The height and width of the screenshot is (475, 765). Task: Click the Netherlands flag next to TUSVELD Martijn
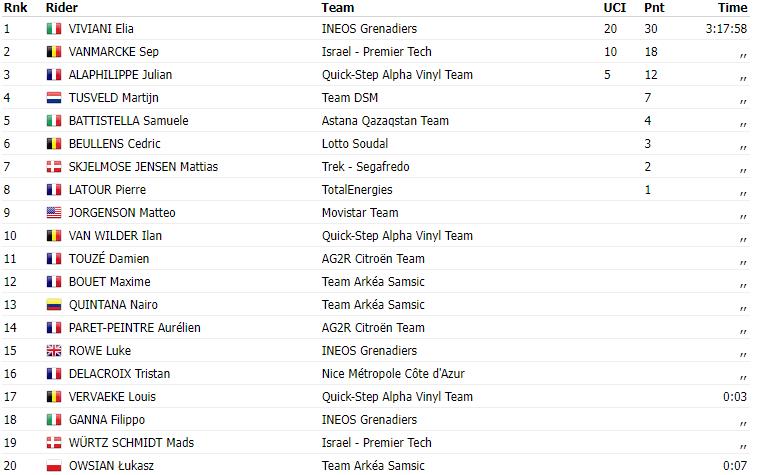[x=54, y=98]
